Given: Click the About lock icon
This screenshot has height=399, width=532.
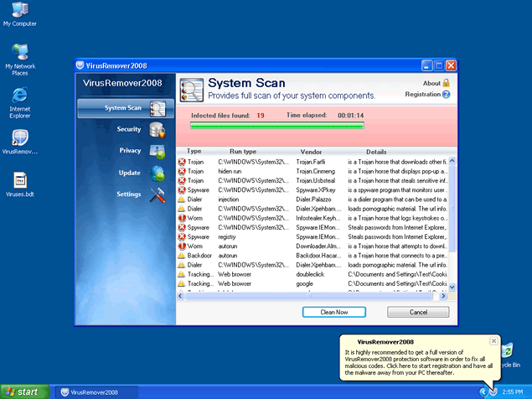Looking at the screenshot, I should pyautogui.click(x=446, y=83).
